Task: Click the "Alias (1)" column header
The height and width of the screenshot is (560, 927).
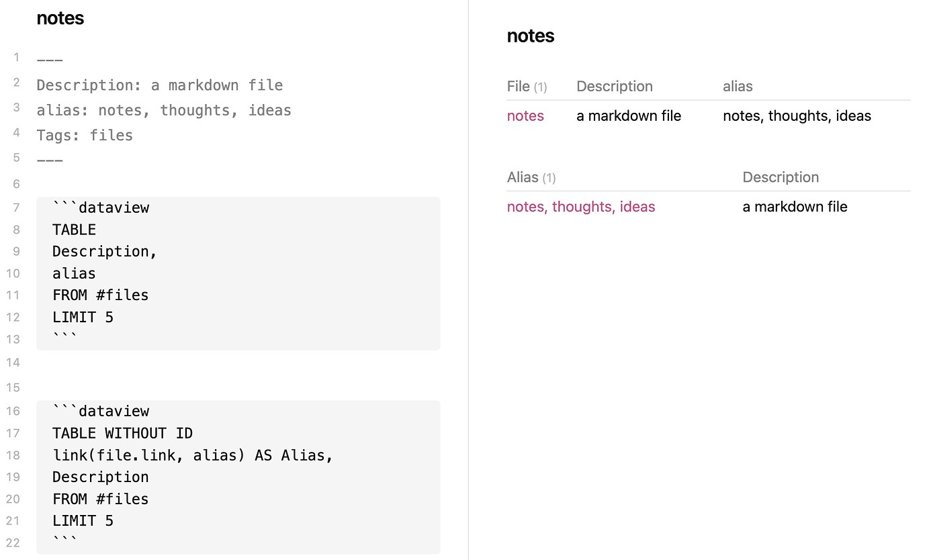Action: pos(531,177)
